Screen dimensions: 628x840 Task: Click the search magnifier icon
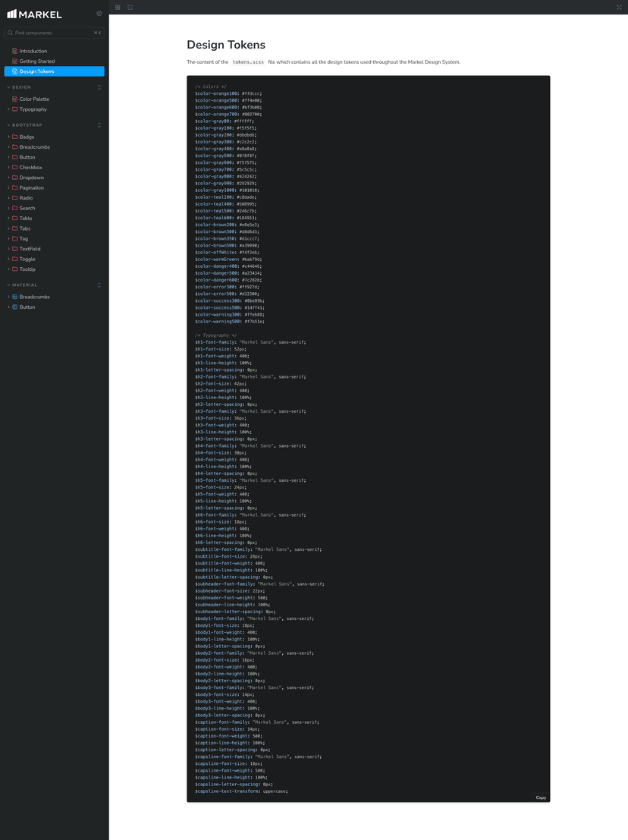(10, 33)
